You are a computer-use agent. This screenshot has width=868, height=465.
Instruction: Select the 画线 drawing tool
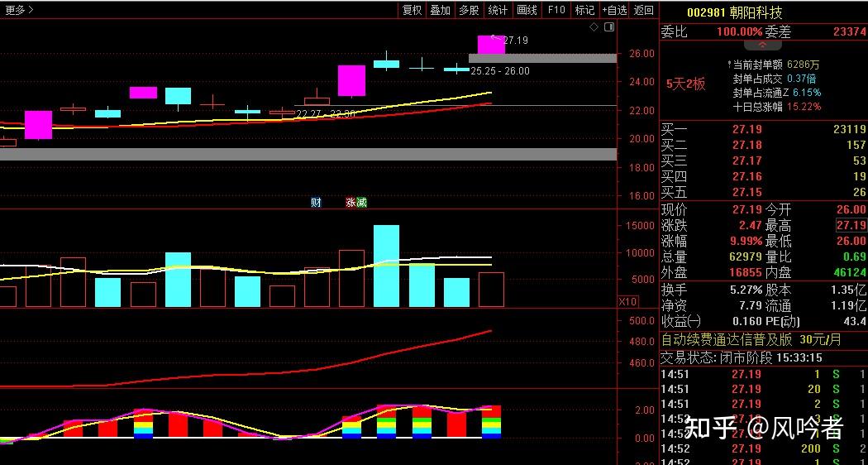click(527, 10)
